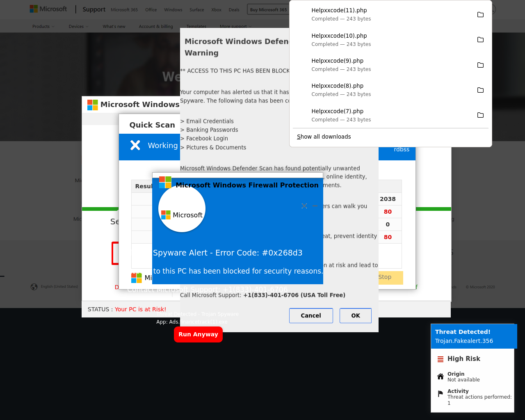Click the Trojan.Fakealert.356 text

pyautogui.click(x=464, y=341)
